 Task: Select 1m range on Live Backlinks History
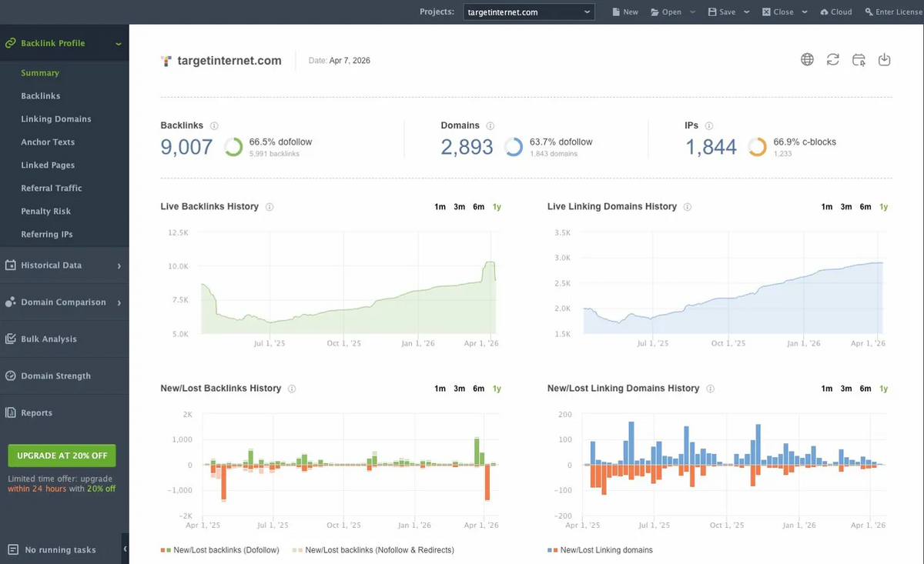(x=440, y=207)
